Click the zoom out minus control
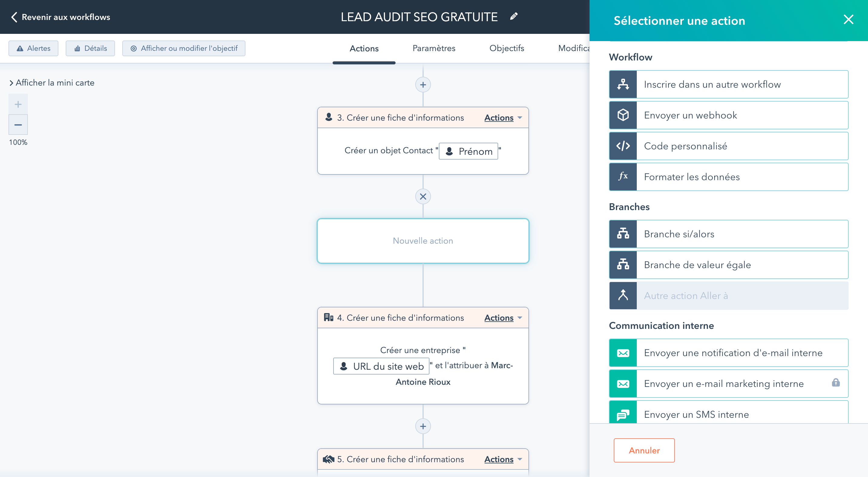 pos(18,124)
